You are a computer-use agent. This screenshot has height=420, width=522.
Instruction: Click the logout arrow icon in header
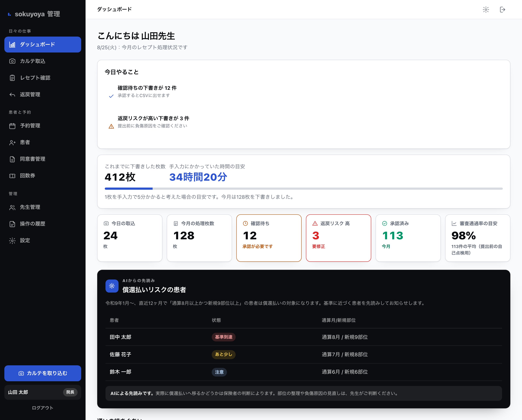tap(503, 9)
